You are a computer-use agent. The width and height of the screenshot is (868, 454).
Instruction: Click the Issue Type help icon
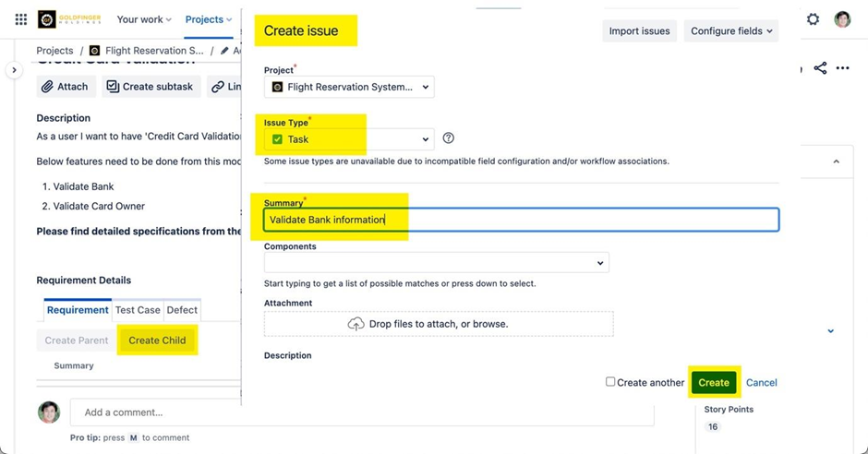tap(449, 138)
